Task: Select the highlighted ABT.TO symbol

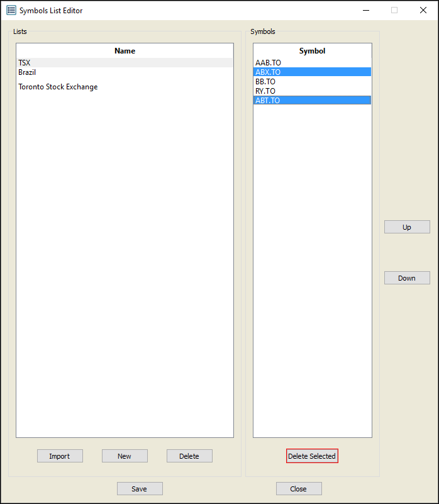Action: pyautogui.click(x=268, y=101)
